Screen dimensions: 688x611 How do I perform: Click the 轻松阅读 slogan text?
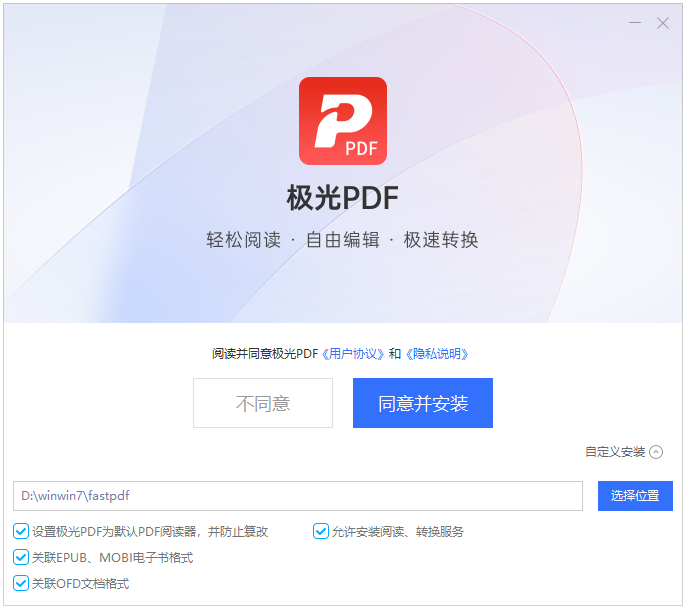coord(244,240)
